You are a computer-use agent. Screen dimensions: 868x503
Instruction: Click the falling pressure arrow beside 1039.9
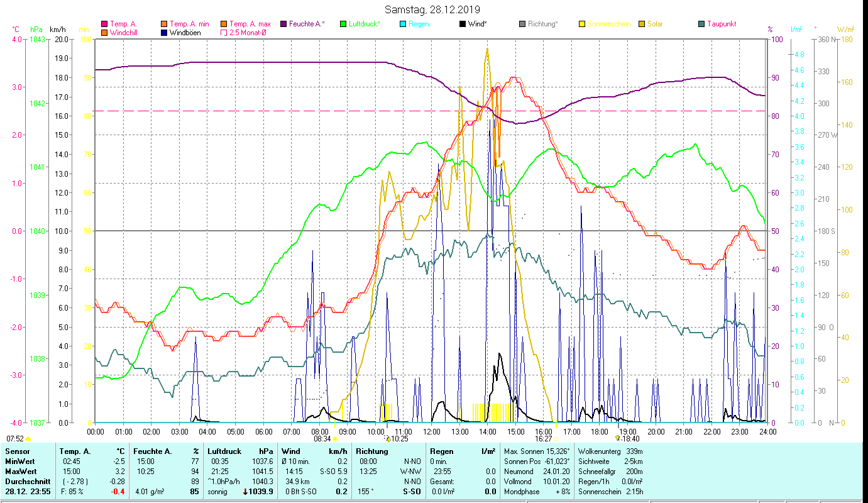(245, 492)
